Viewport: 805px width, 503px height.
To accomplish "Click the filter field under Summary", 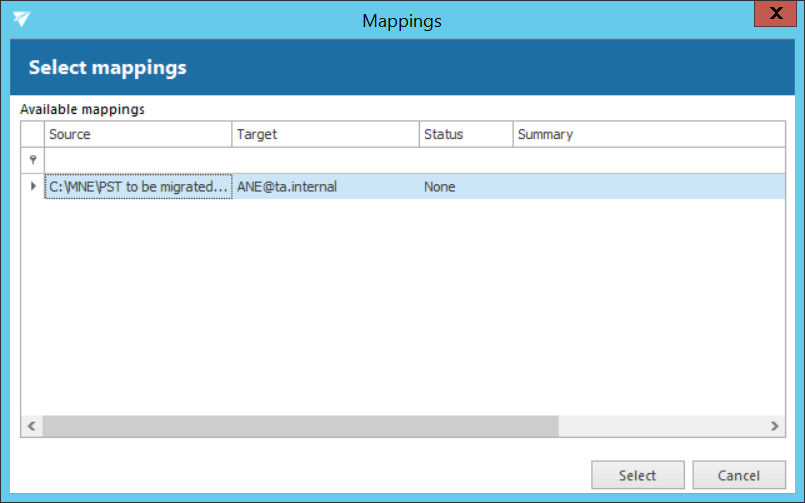I will [648, 160].
